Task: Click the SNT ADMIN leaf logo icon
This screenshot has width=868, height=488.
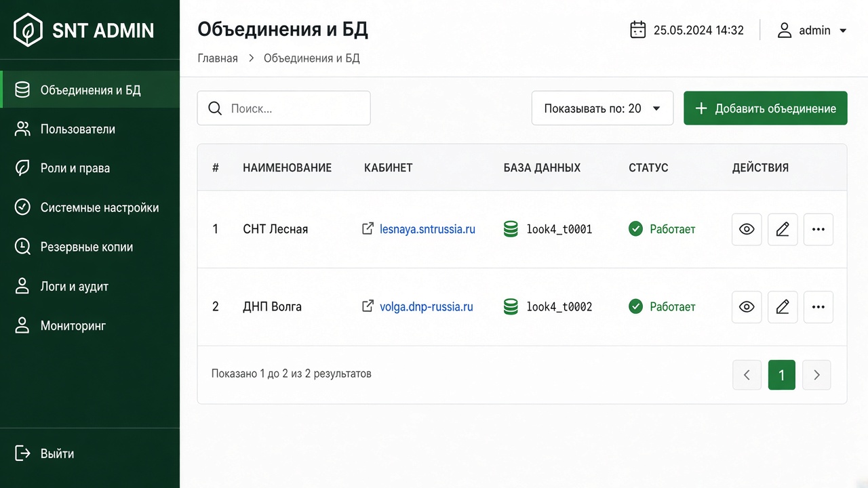Action: [28, 30]
